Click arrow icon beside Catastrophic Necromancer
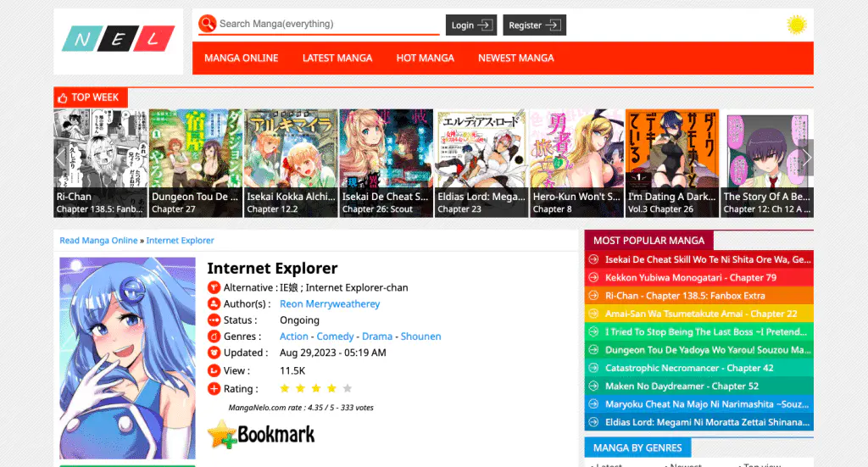 [x=593, y=368]
